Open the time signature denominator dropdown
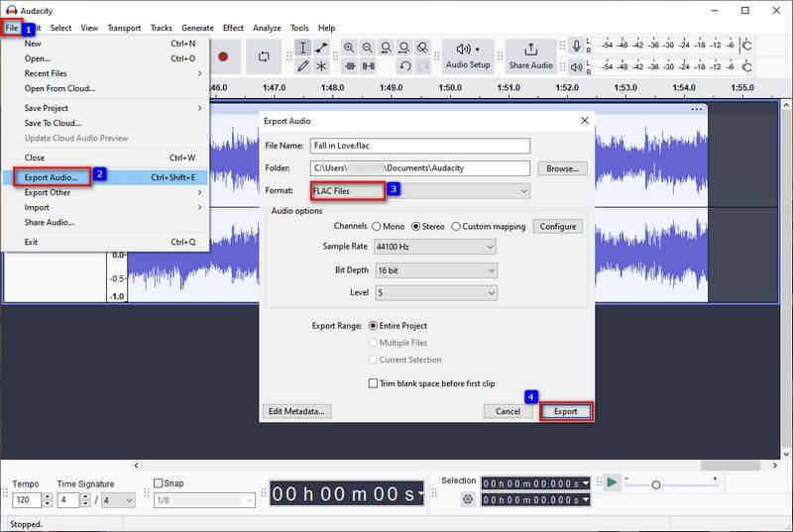 pos(118,500)
